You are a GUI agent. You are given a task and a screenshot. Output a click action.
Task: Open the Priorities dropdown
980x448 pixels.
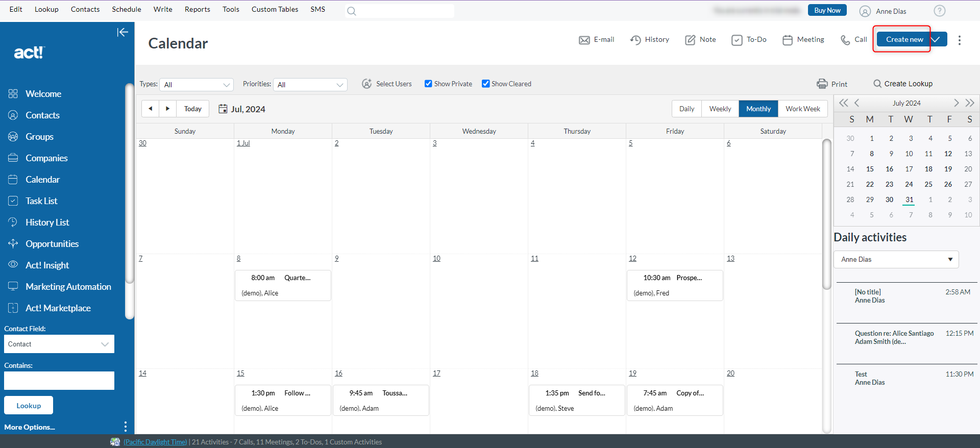[310, 85]
